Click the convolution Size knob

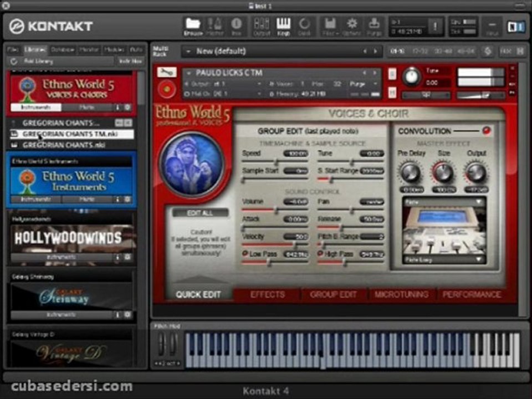pyautogui.click(x=443, y=172)
